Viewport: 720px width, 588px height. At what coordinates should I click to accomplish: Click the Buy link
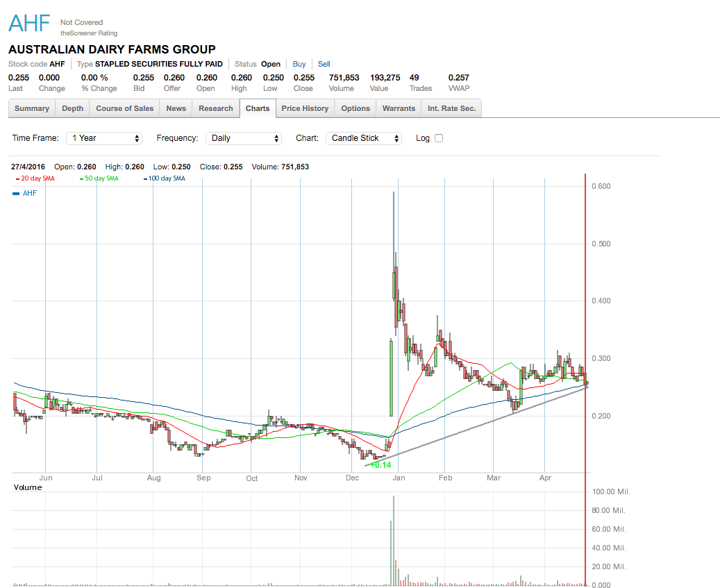click(299, 65)
